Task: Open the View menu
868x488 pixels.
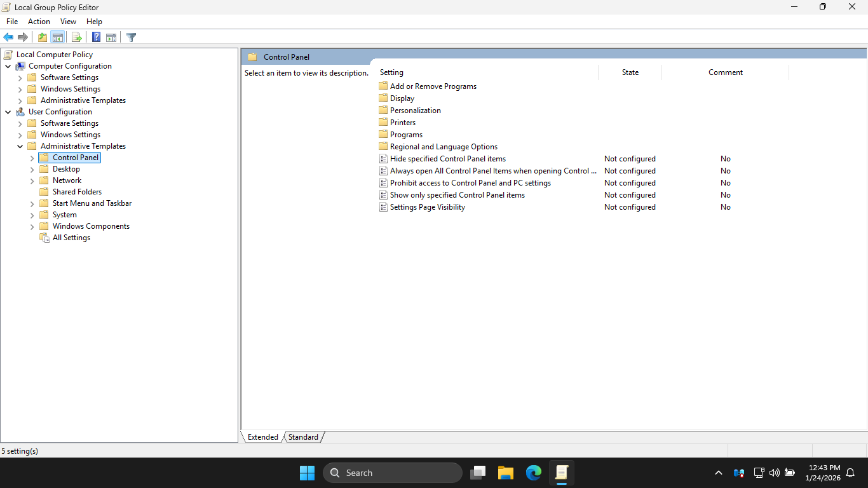Action: [x=68, y=22]
